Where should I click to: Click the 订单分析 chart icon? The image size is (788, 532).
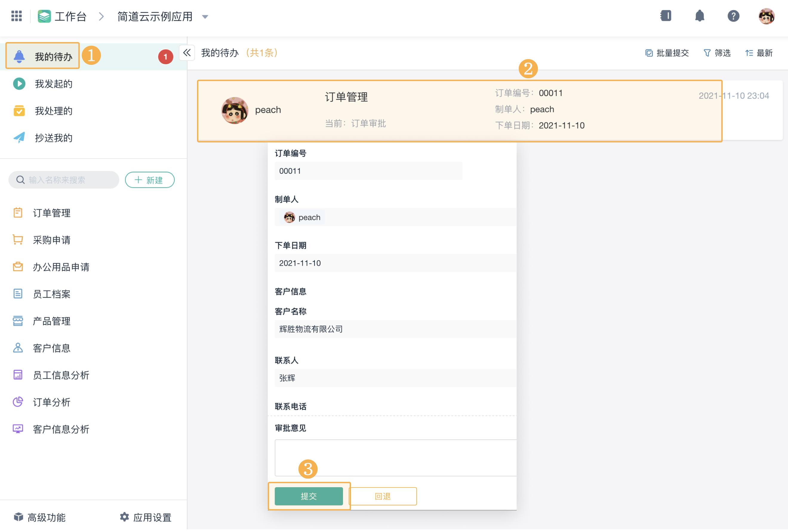[x=18, y=402]
